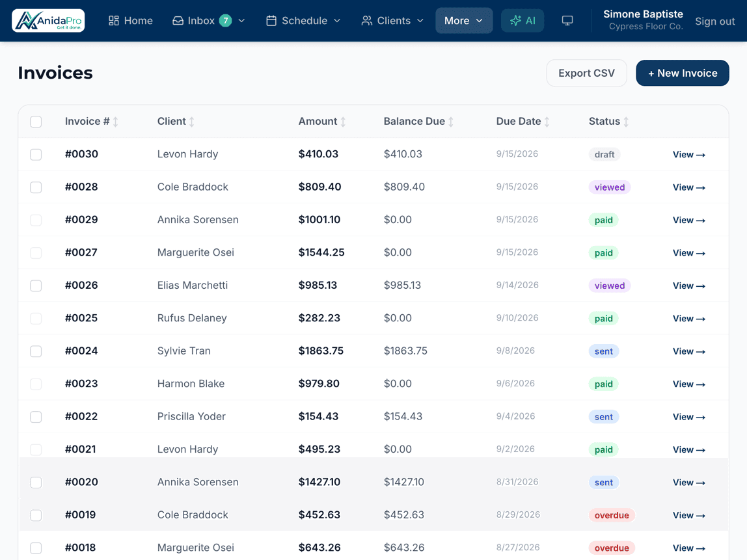
Task: Open the Clients menu item
Action: coord(392,20)
